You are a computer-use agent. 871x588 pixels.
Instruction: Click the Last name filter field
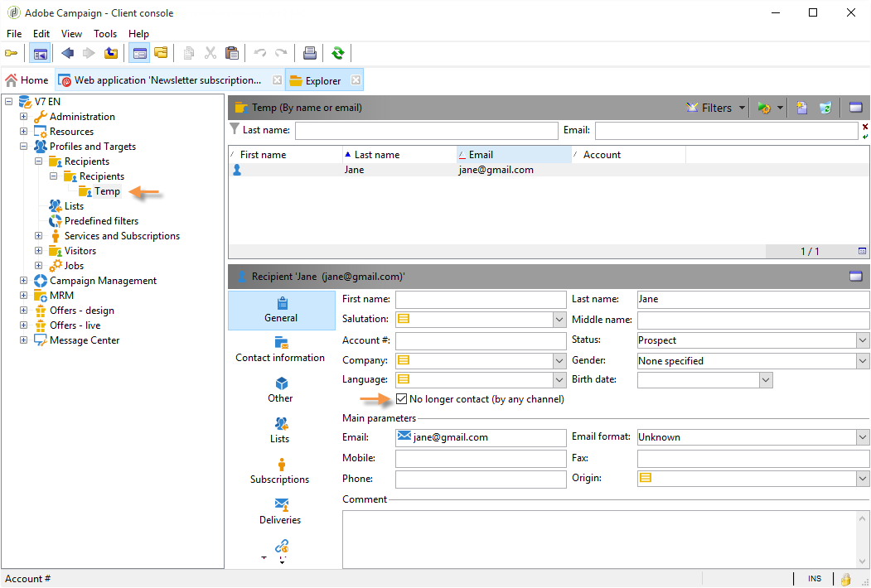point(426,131)
